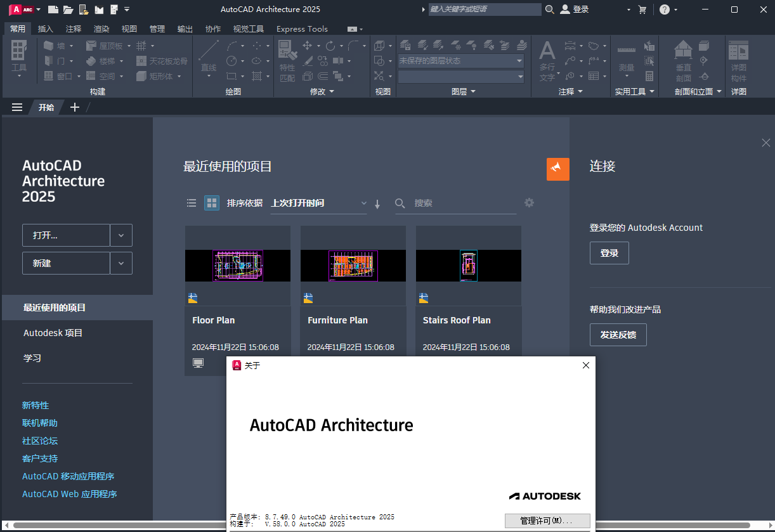Click the Tools (工具) ribbon button
Viewport: 775px width, 532px height.
[19, 58]
